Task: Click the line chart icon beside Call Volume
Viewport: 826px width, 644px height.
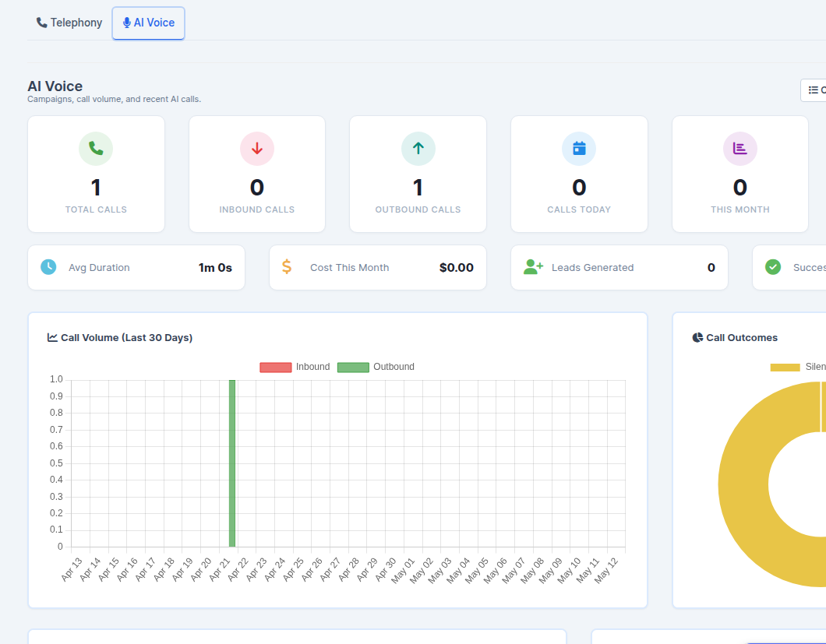Action: tap(52, 337)
